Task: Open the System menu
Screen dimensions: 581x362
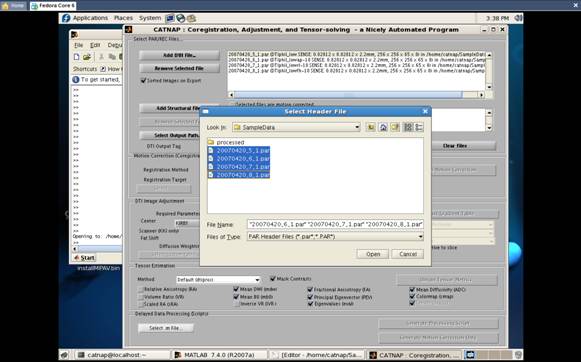Action: 150,18
